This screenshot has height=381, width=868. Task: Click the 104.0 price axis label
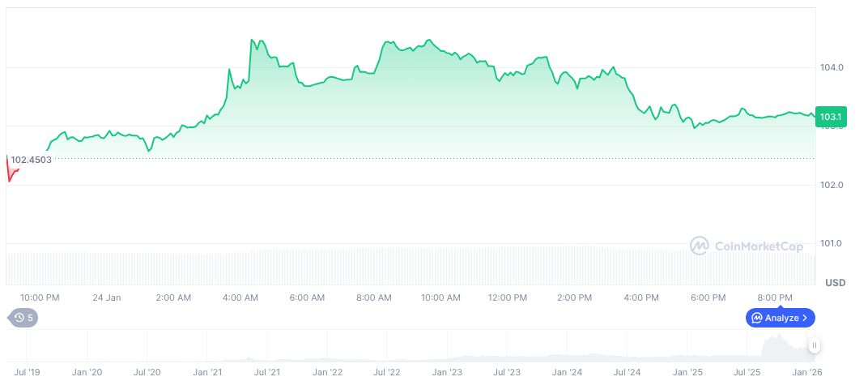pos(832,67)
